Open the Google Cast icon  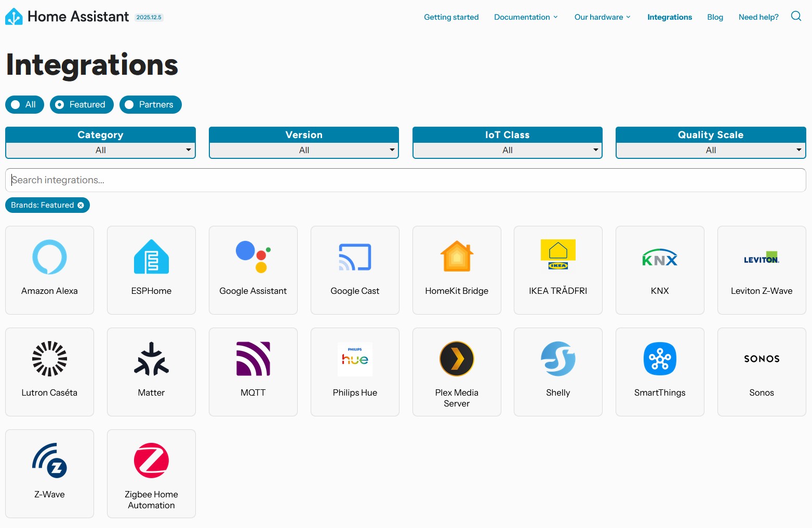pyautogui.click(x=355, y=256)
